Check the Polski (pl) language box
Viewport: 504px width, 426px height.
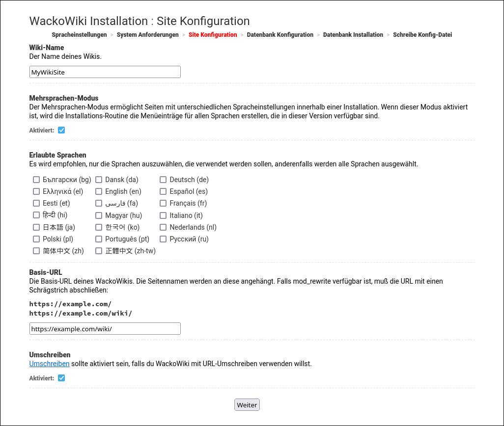point(36,239)
